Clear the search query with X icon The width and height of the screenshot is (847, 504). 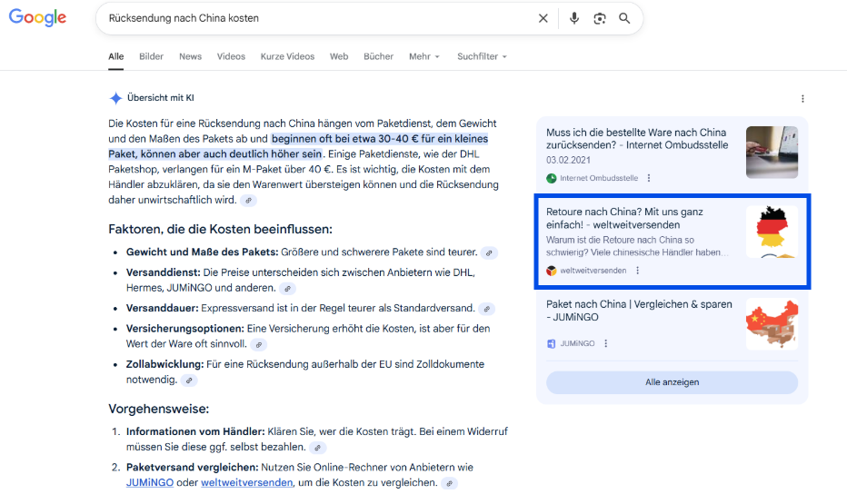(543, 18)
